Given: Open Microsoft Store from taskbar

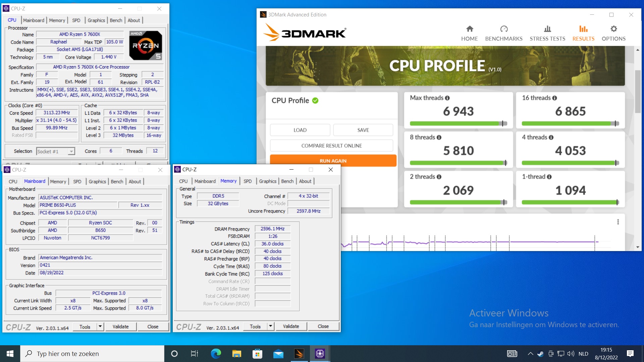Looking at the screenshot, I should click(x=257, y=354).
